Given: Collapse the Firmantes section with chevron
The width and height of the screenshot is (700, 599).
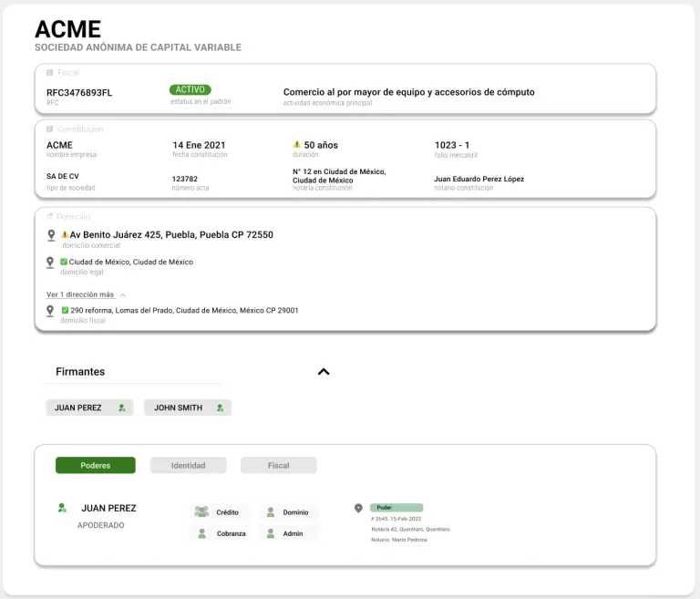Looking at the screenshot, I should (323, 372).
